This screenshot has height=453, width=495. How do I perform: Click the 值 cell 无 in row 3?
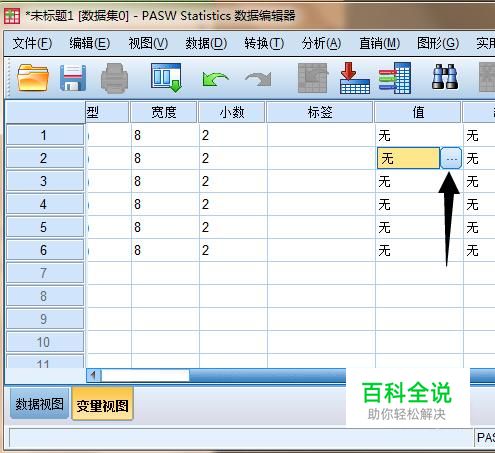click(419, 181)
